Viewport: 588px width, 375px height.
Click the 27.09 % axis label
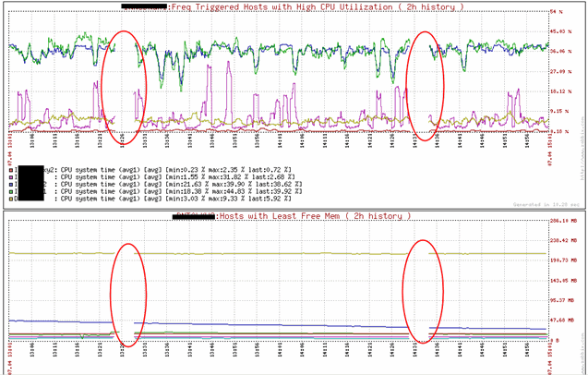tap(561, 71)
